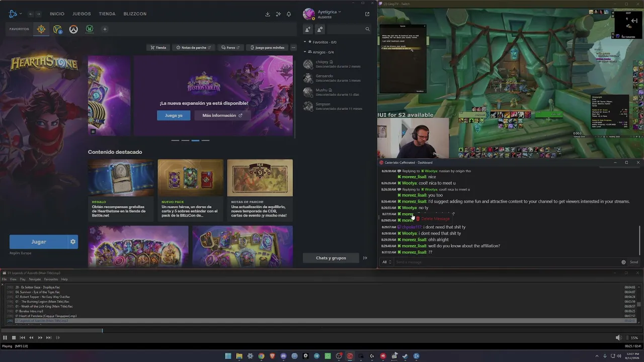Screen dimensions: 644x362
Task: Open Hearthstone game settings gear
Action: tap(73, 242)
